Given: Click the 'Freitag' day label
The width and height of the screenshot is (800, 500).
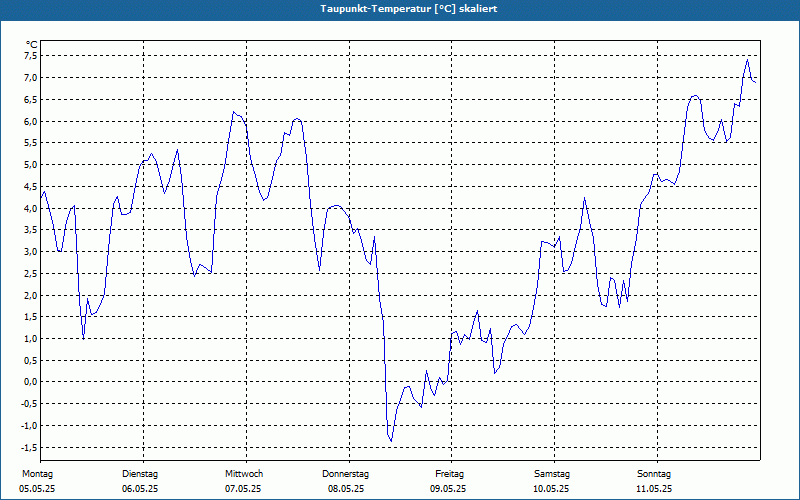Looking at the screenshot, I should pos(449,474).
